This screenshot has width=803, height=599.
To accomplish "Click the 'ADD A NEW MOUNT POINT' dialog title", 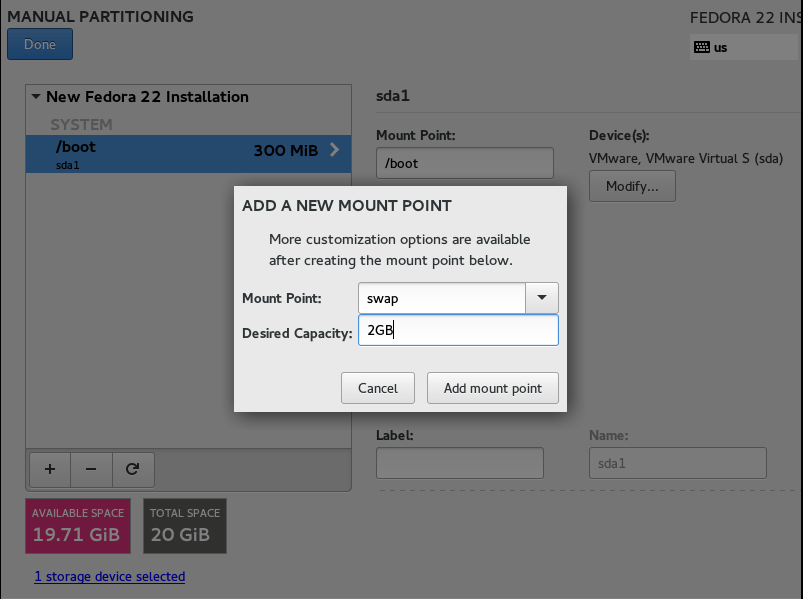I will 347,206.
